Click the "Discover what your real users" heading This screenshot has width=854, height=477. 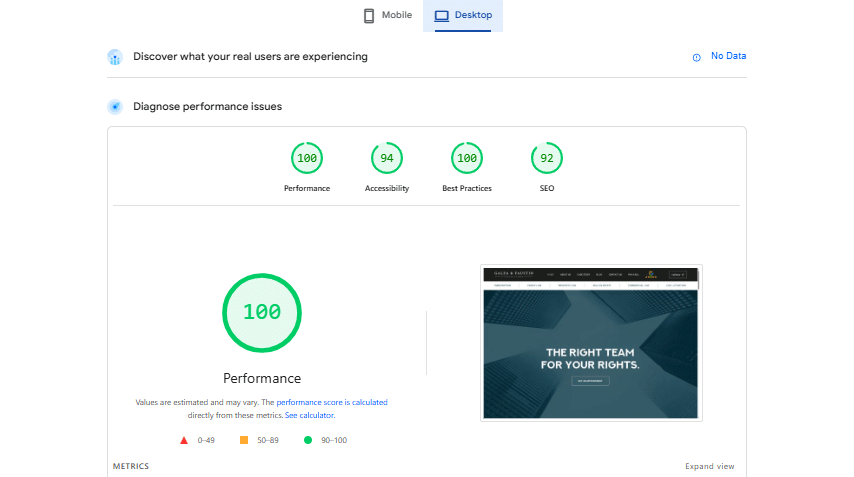click(x=250, y=57)
